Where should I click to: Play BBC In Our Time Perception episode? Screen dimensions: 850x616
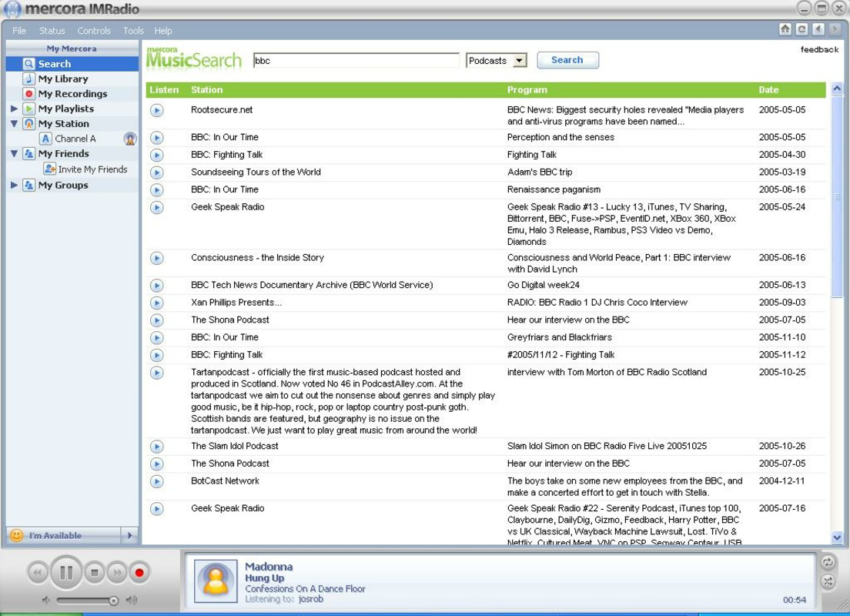pyautogui.click(x=156, y=138)
